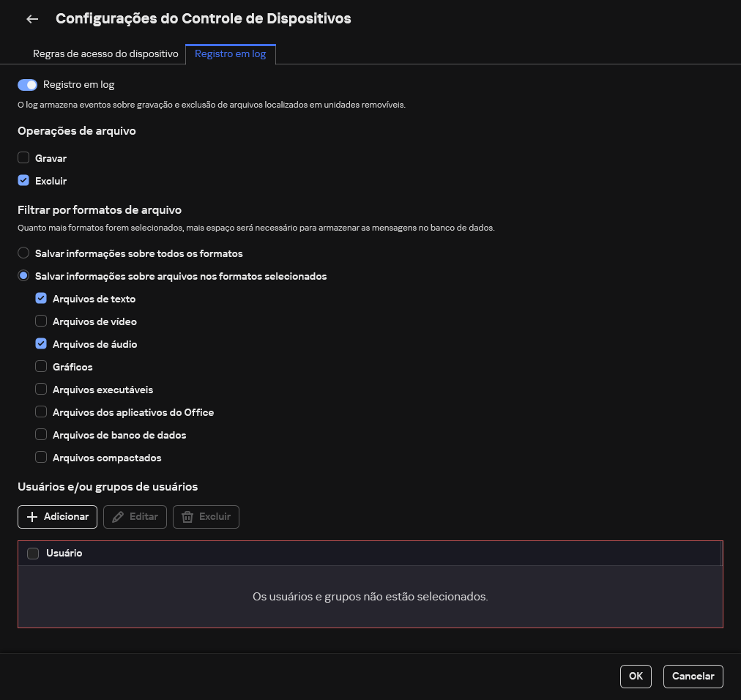
Task: Uncheck the Excluir file operation
Action: (23, 180)
